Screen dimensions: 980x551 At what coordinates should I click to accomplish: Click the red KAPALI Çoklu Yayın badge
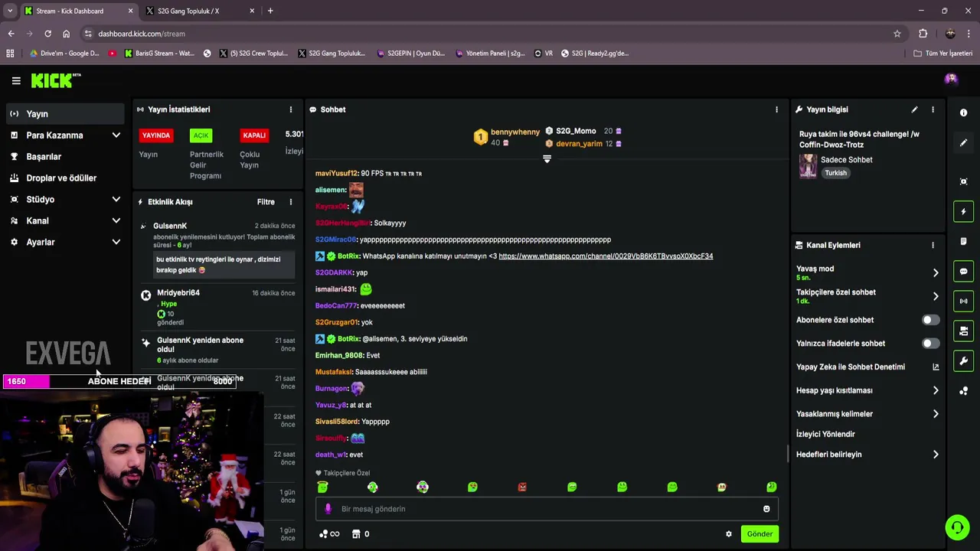[254, 135]
